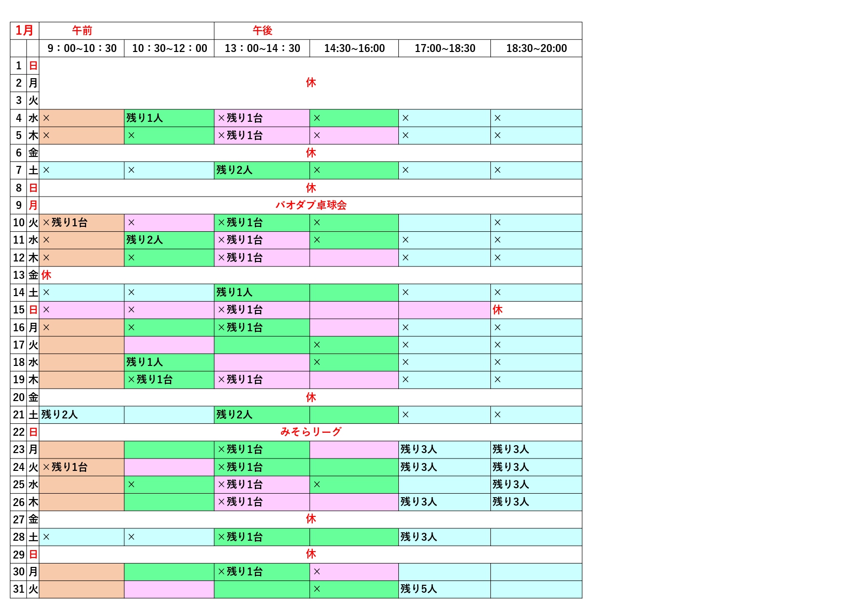
Task: Select '残り2人' on day 7 土
Action: pyautogui.click(x=235, y=170)
